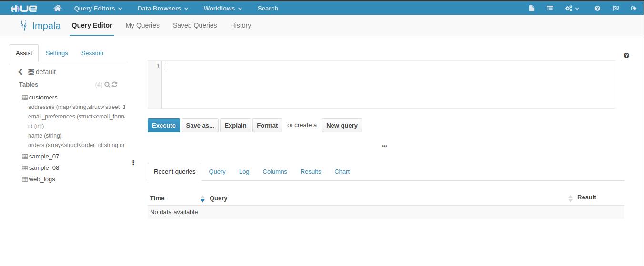
Task: Collapse the customers table
Action: click(x=43, y=98)
